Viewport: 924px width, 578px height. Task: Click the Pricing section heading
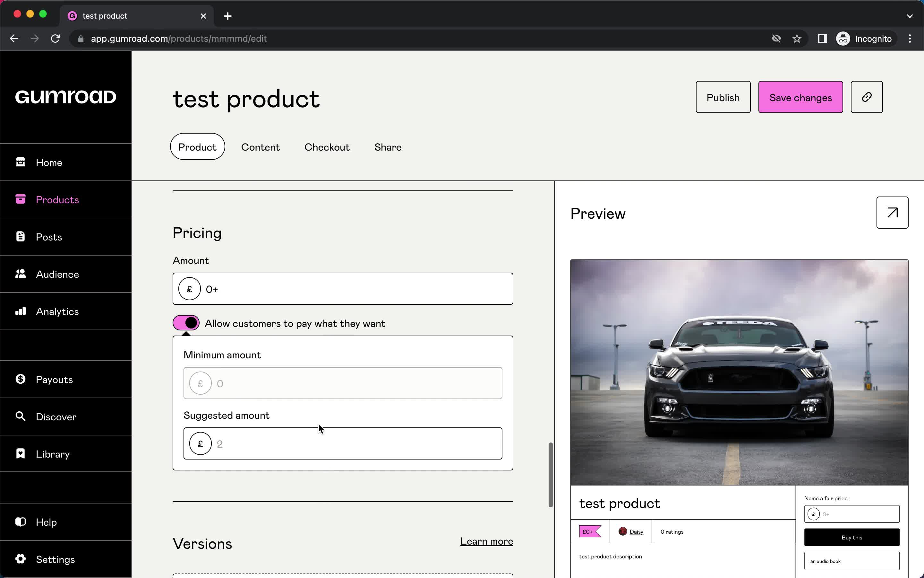click(197, 233)
